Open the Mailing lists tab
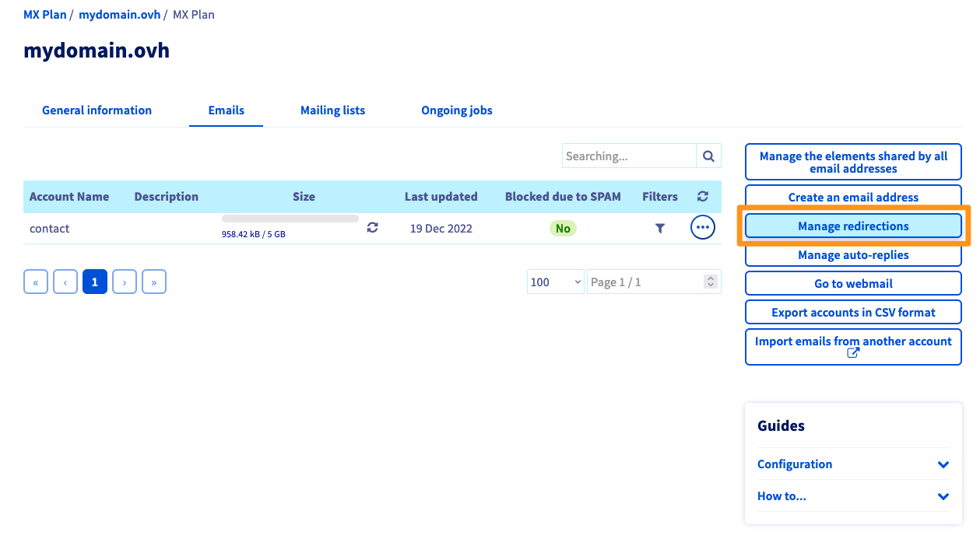980x546 pixels. [x=332, y=110]
